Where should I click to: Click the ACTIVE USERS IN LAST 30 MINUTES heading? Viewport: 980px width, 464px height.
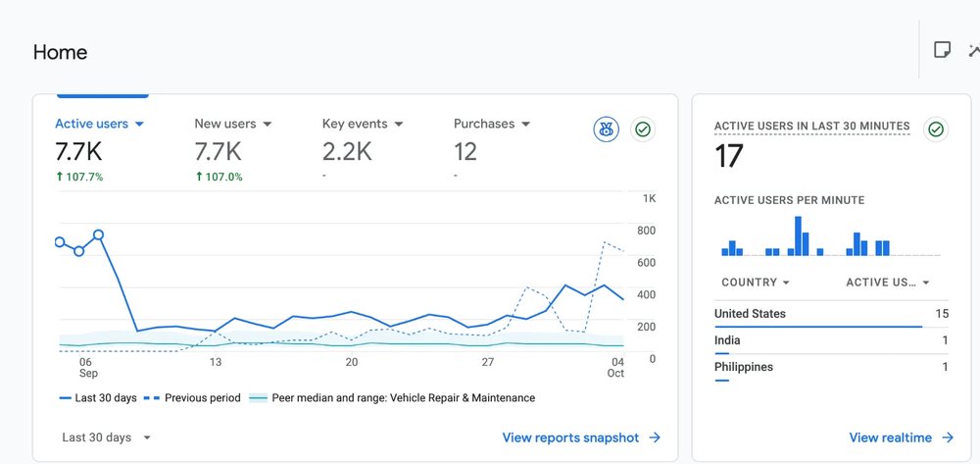point(811,127)
